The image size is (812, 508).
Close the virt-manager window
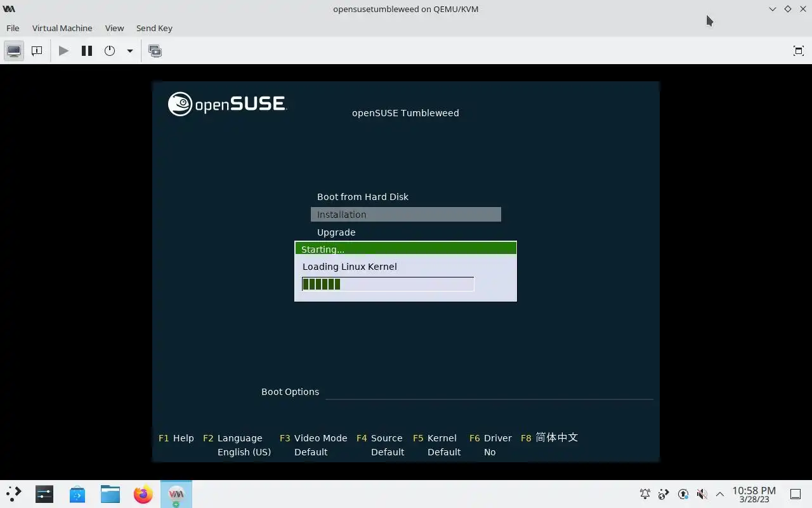point(802,9)
